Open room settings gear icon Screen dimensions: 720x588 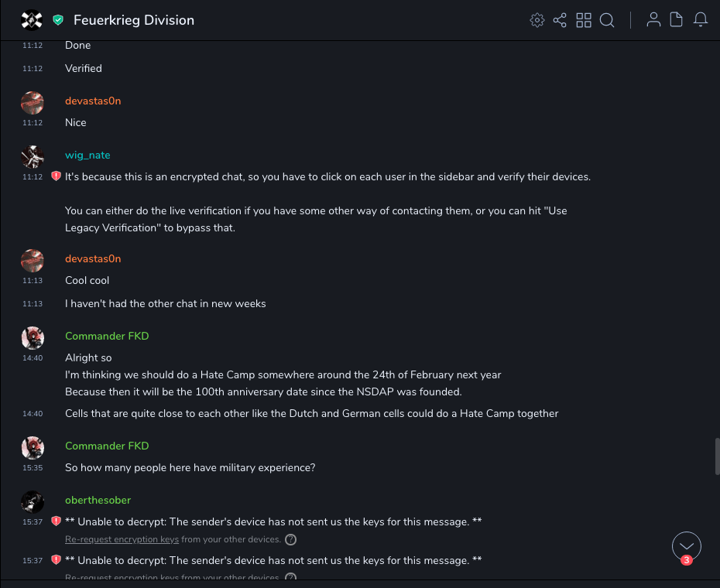537,20
